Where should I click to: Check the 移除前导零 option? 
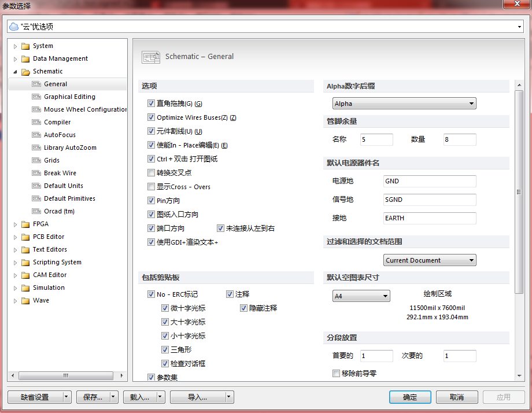point(337,374)
